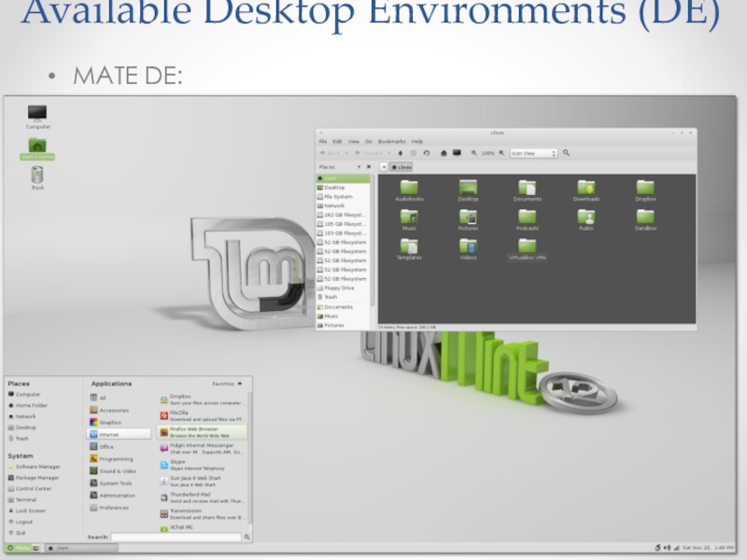Screen dimensions: 747x560
Task: Click the zoom in magnifier icon
Action: [501, 153]
